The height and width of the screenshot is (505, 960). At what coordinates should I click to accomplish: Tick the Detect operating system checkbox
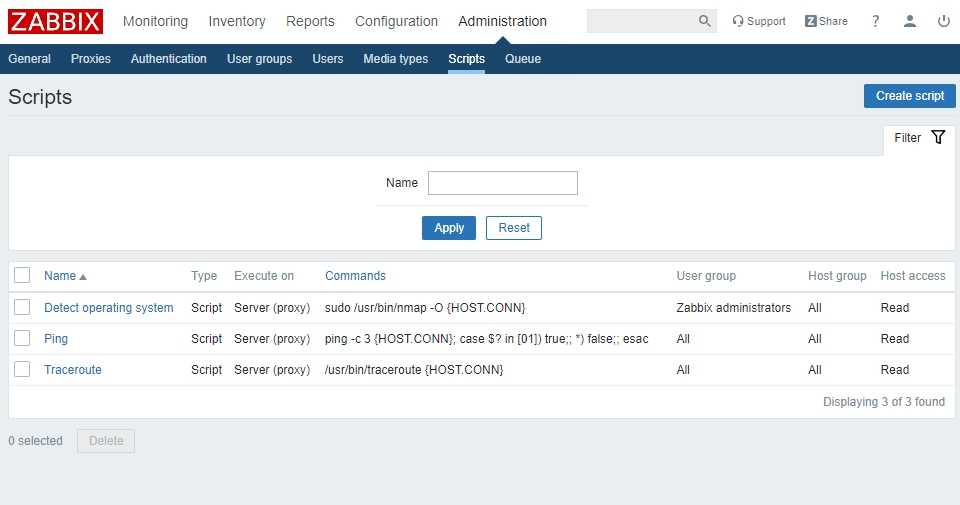[x=23, y=308]
